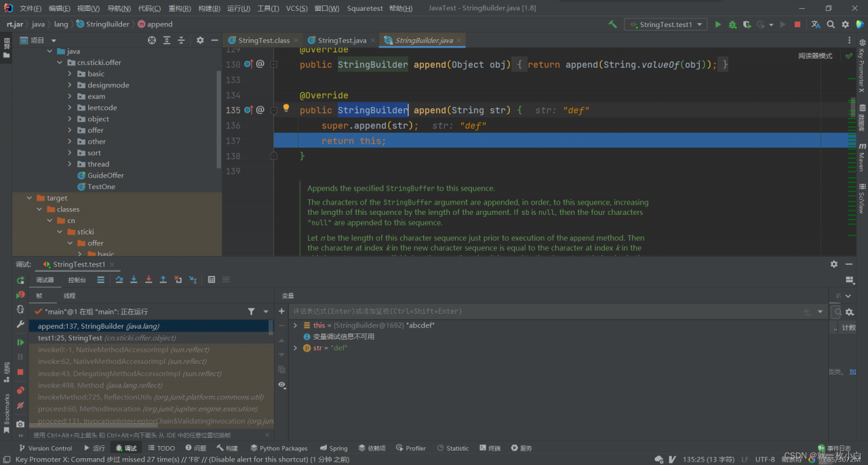The width and height of the screenshot is (868, 465).
Task: Switch to the 控制台 console tab
Action: coord(77,279)
